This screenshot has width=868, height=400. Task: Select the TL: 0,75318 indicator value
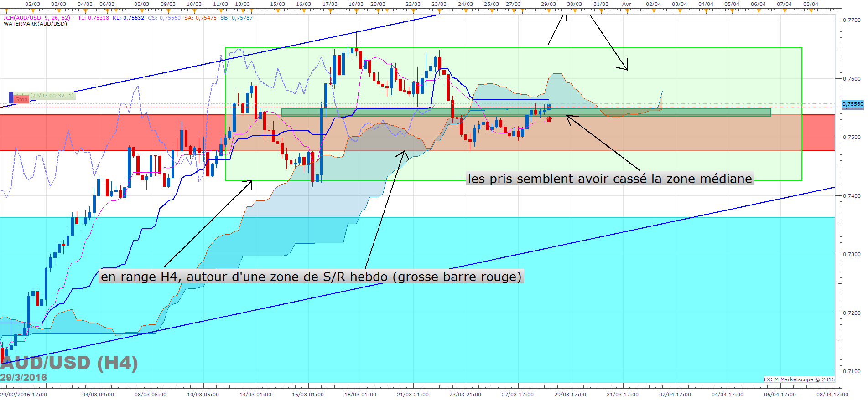coord(94,18)
